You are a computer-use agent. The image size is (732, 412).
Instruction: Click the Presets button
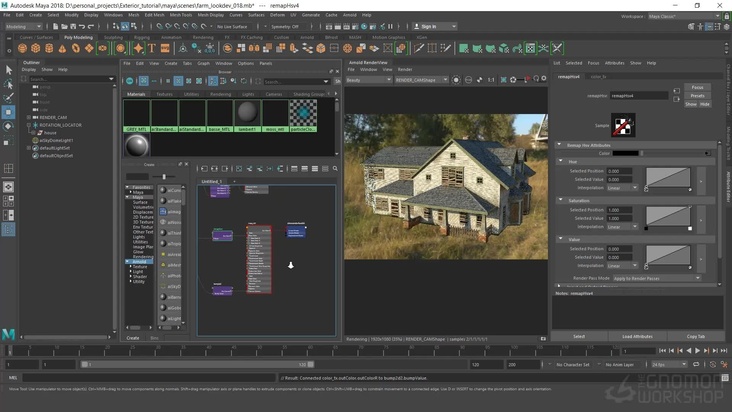click(697, 96)
